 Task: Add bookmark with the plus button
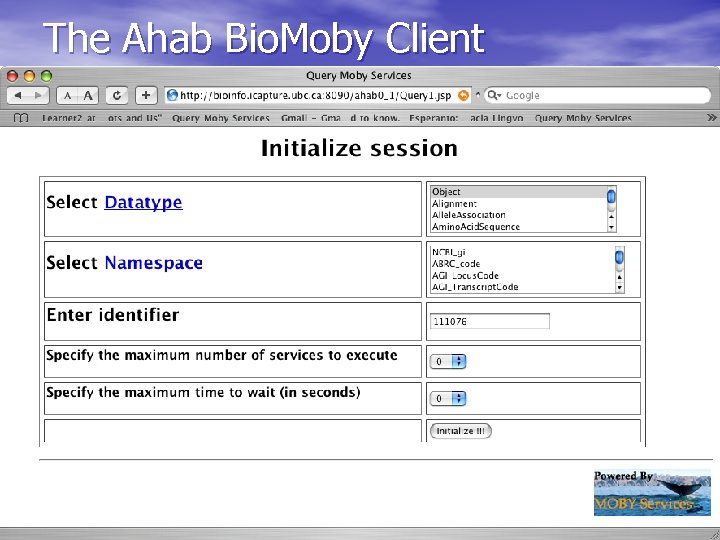[x=146, y=96]
